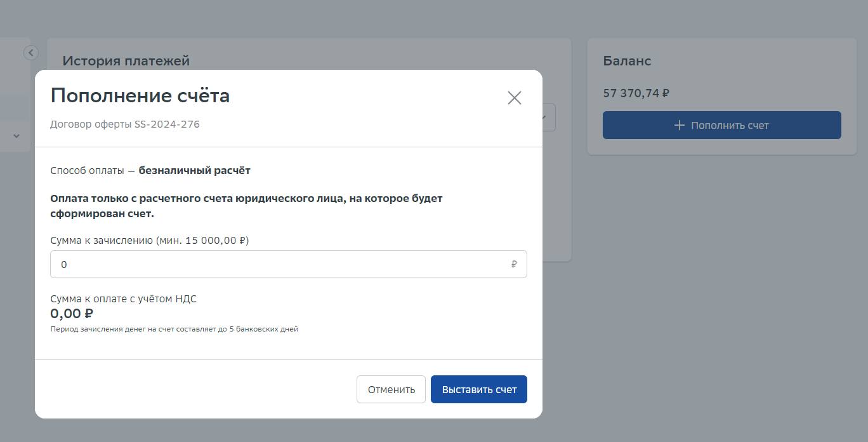Click the Сумма к зачислению label
Viewport: 868px width, 442px height.
click(150, 241)
